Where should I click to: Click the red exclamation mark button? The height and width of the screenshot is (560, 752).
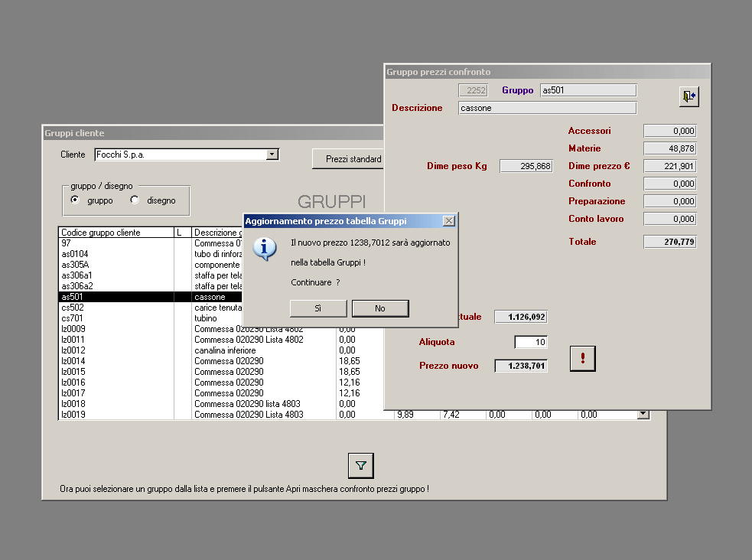[583, 359]
